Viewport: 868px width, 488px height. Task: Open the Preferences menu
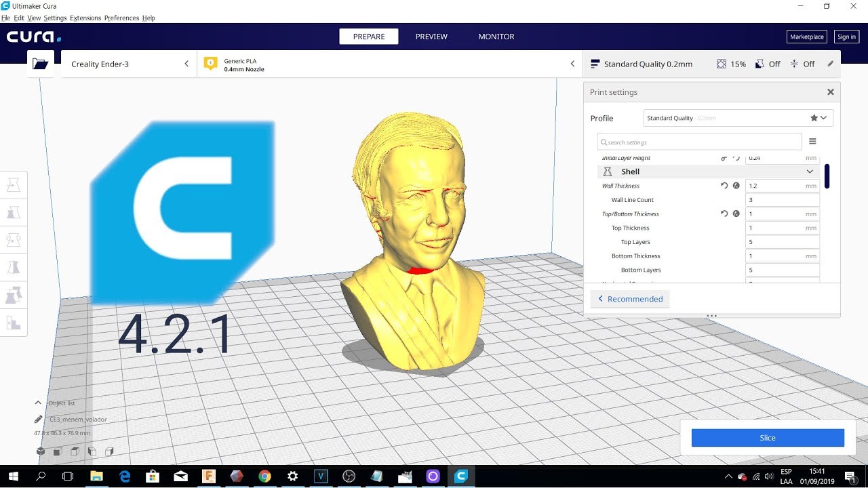point(122,18)
